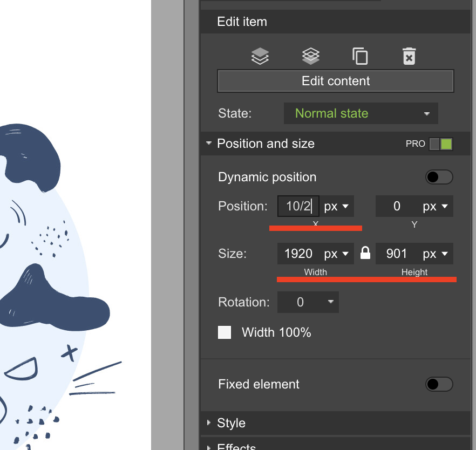Open the Normal state dropdown
The height and width of the screenshot is (450, 476).
(361, 113)
